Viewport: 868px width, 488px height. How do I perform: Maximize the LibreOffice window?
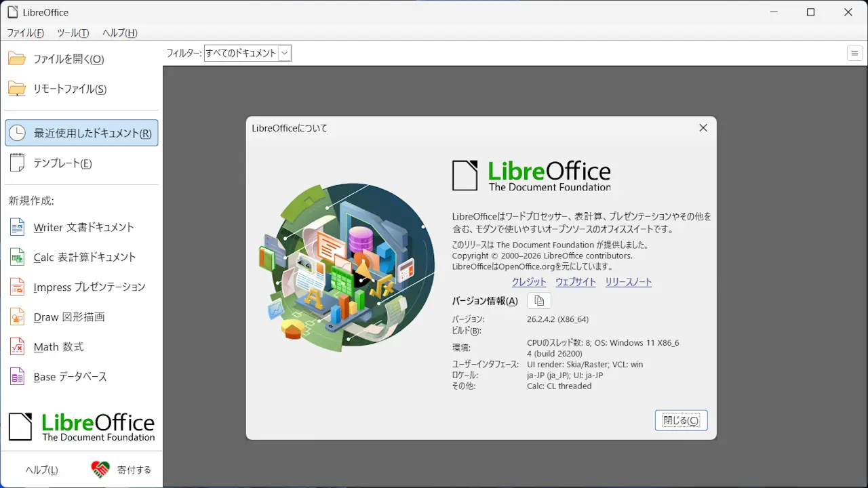click(810, 12)
